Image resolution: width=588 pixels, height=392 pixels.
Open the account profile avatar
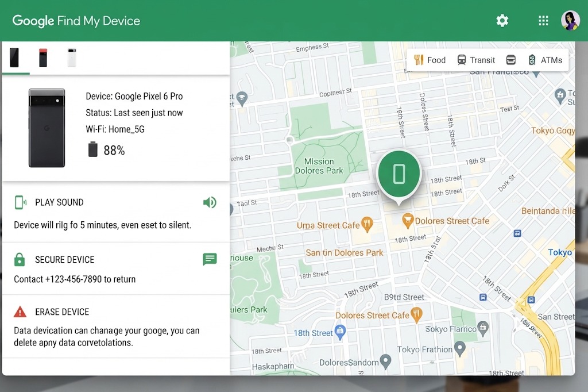tap(570, 20)
